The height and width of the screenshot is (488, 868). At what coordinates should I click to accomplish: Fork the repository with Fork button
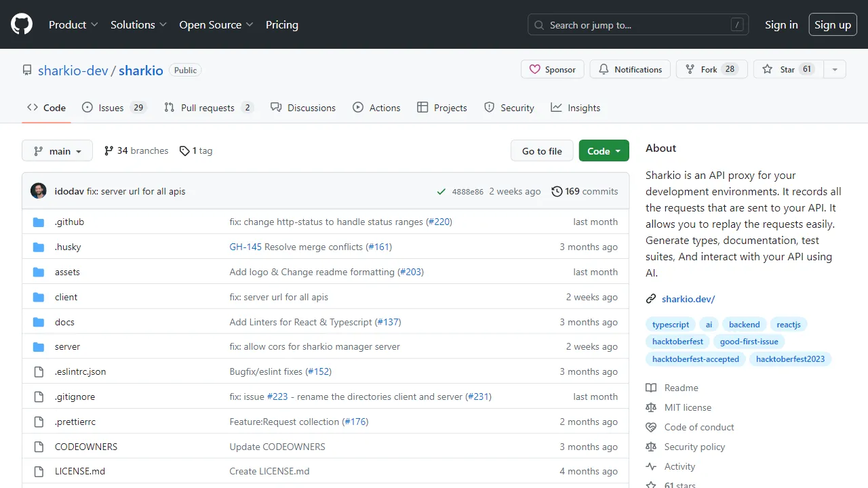click(711, 69)
